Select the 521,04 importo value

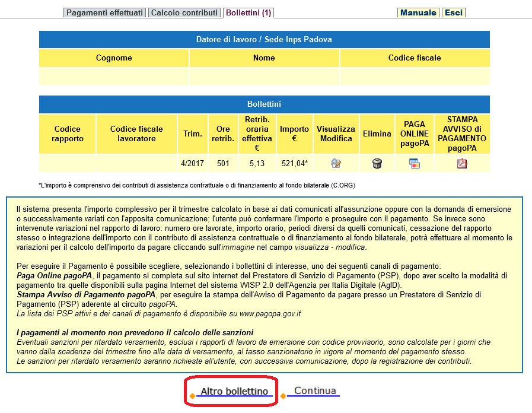click(x=294, y=164)
